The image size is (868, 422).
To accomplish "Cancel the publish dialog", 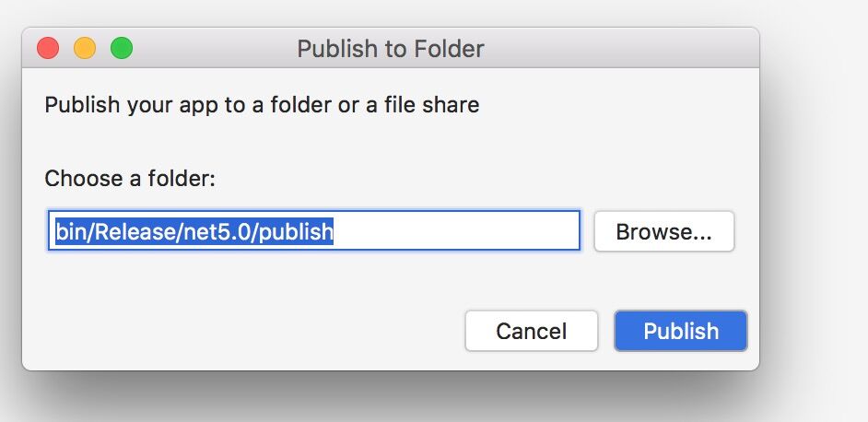I will tap(531, 331).
